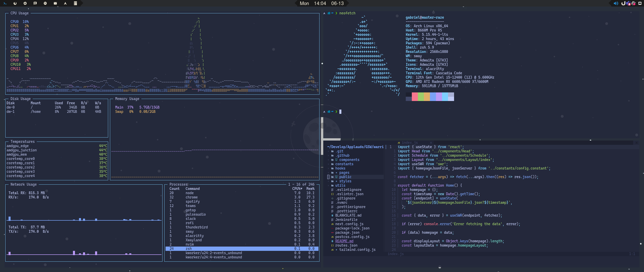Open the underlined README.md file
Image resolution: width=644 pixels, height=272 pixels.
click(344, 241)
